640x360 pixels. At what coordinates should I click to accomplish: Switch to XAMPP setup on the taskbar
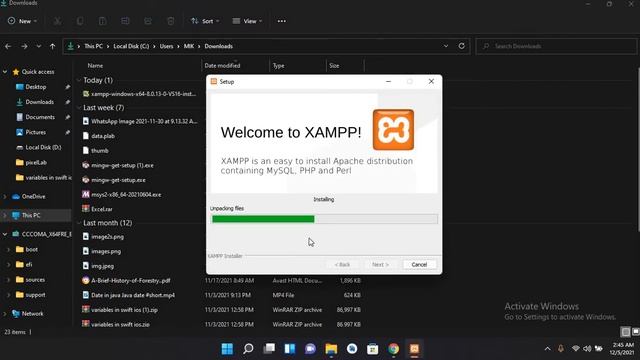click(414, 349)
